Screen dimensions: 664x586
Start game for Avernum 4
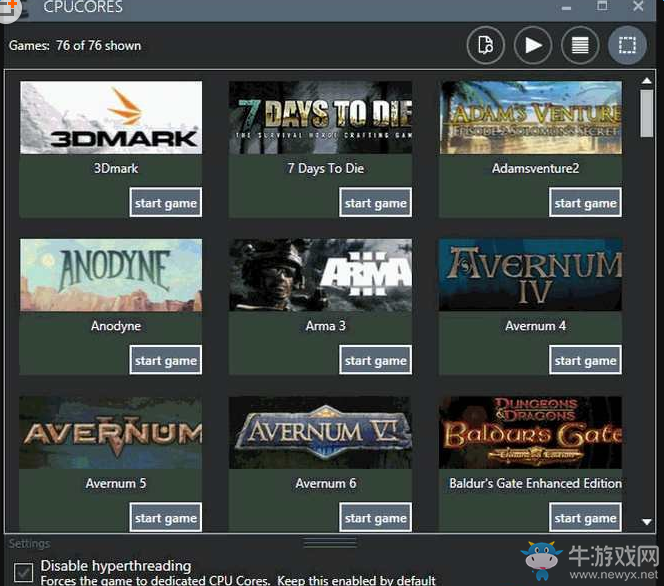click(x=585, y=360)
